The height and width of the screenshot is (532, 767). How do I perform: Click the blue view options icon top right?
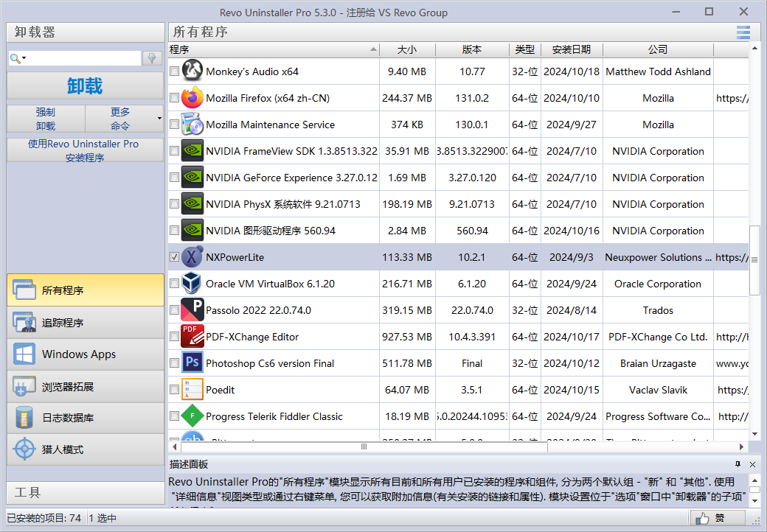tap(743, 32)
